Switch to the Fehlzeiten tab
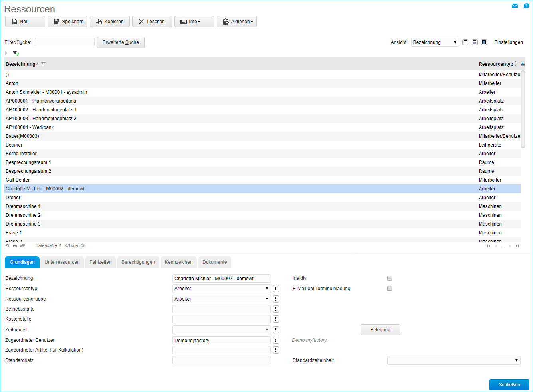This screenshot has height=392, width=533. 100,262
